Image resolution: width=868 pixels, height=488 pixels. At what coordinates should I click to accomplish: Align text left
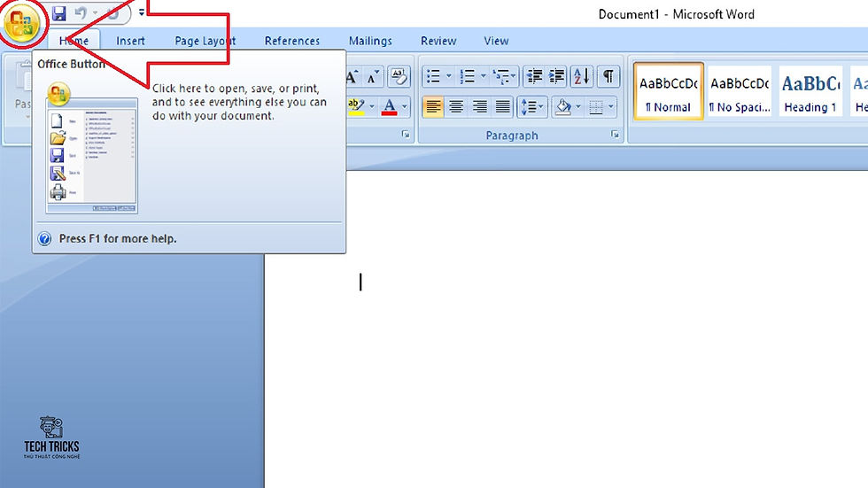tap(433, 106)
